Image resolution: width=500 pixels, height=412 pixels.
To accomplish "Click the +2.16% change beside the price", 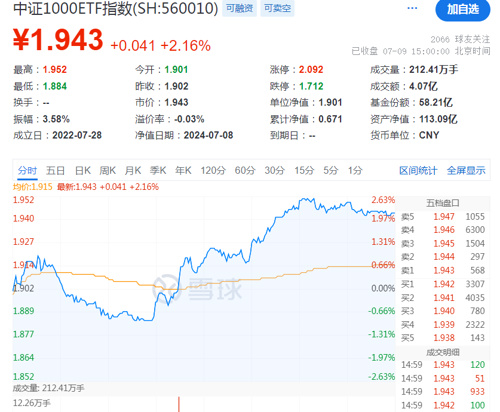I will (185, 46).
